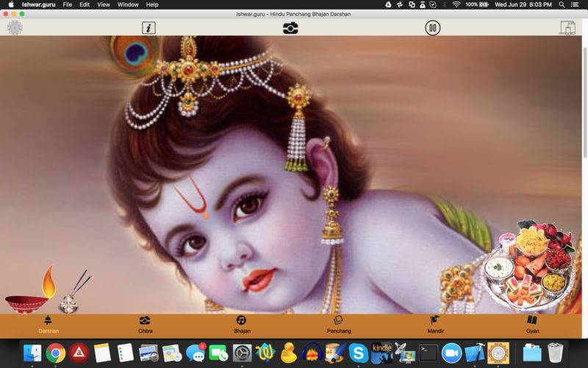The height and width of the screenshot is (368, 588).
Task: Open the Window menu
Action: [128, 4]
